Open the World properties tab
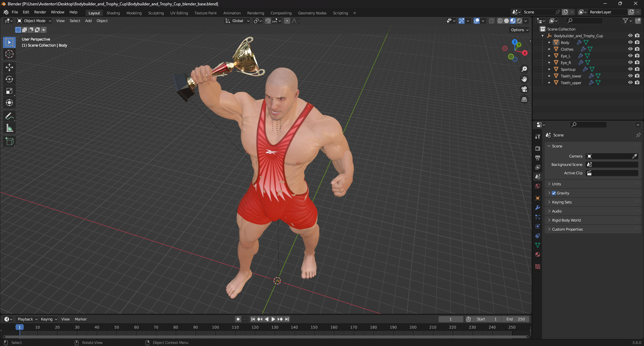This screenshot has width=644, height=346. [x=538, y=186]
